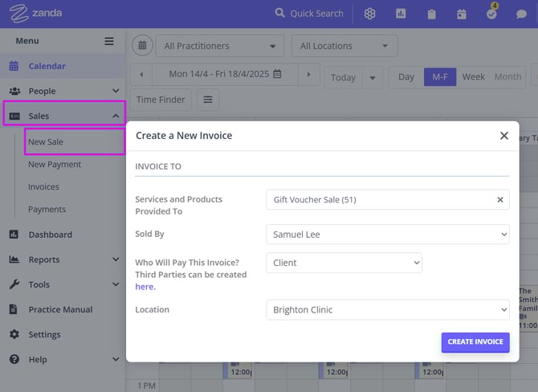This screenshot has height=392, width=538.
Task: Click the chart report icon in header
Action: (x=401, y=14)
